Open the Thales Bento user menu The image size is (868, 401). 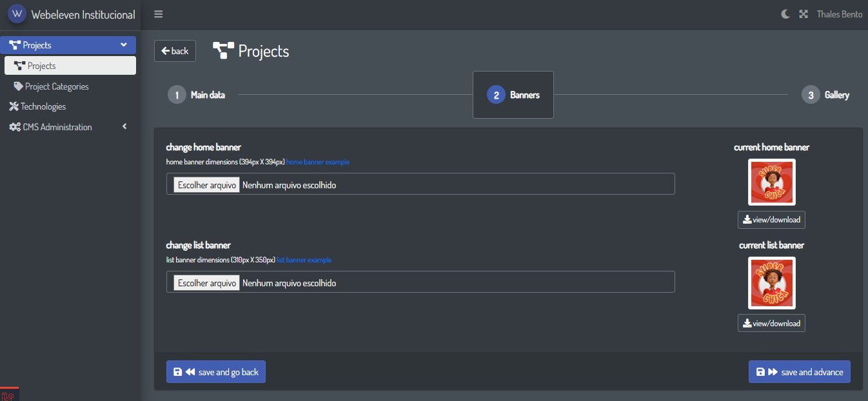tap(839, 14)
